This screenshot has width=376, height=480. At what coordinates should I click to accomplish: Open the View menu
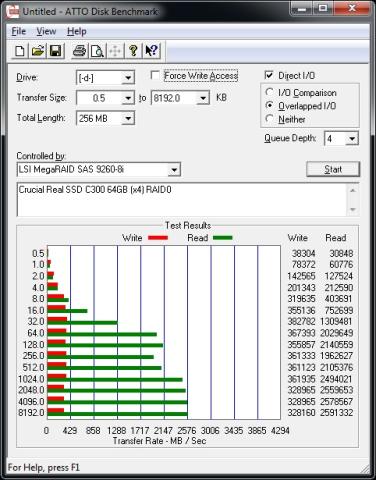click(46, 31)
